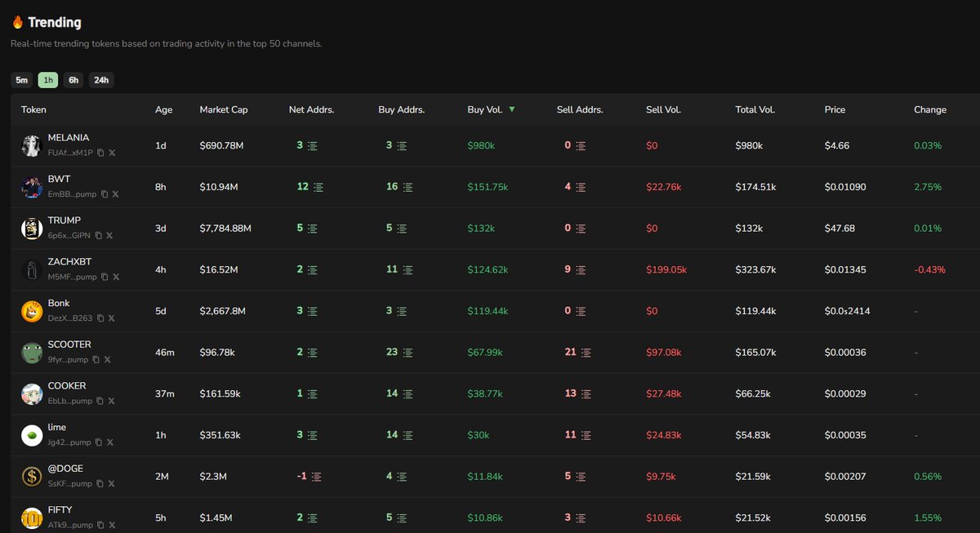Open X link for FIFTY token
Screen dimensions: 980x533
point(112,525)
